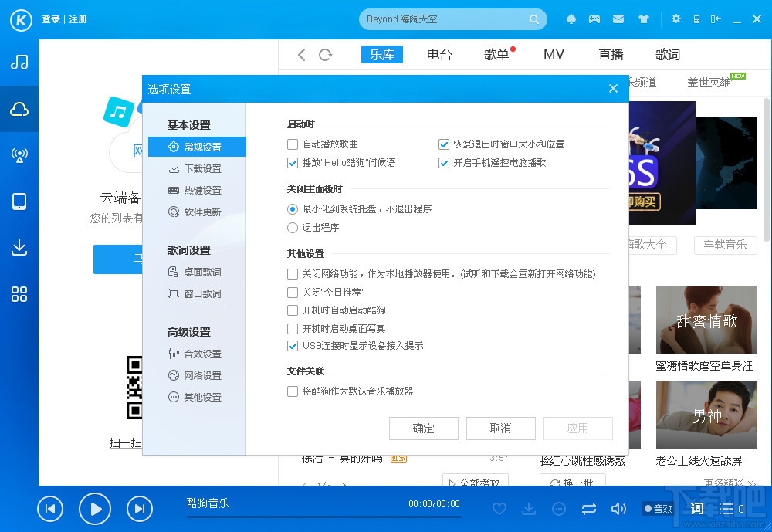The image size is (772, 532).
Task: Enable the 自动播放歌曲 checkbox
Action: tap(292, 144)
